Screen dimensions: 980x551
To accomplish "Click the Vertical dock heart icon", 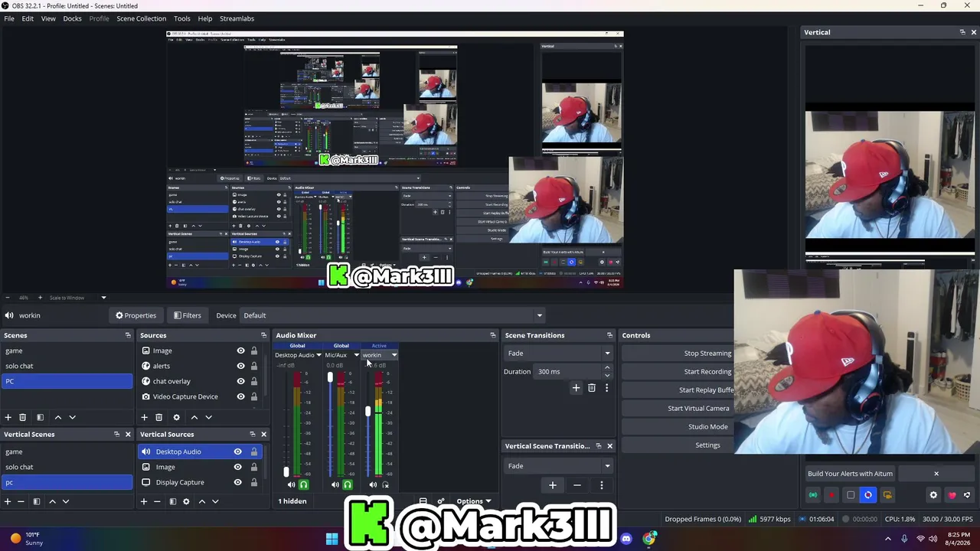I will point(952,495).
